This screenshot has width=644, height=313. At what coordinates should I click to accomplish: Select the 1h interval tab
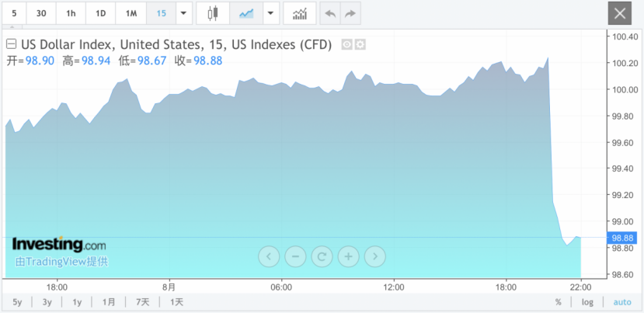[71, 13]
